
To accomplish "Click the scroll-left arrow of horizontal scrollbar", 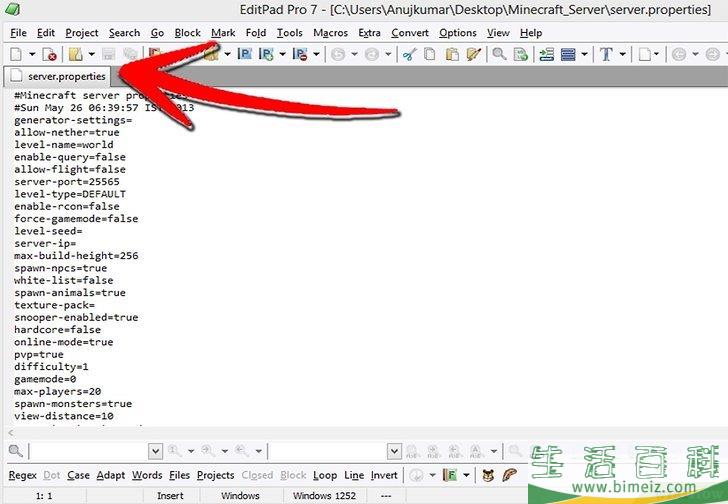I will coord(10,433).
